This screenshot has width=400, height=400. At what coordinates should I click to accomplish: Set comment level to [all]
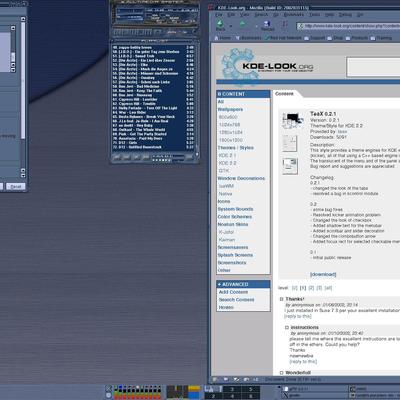(x=328, y=288)
